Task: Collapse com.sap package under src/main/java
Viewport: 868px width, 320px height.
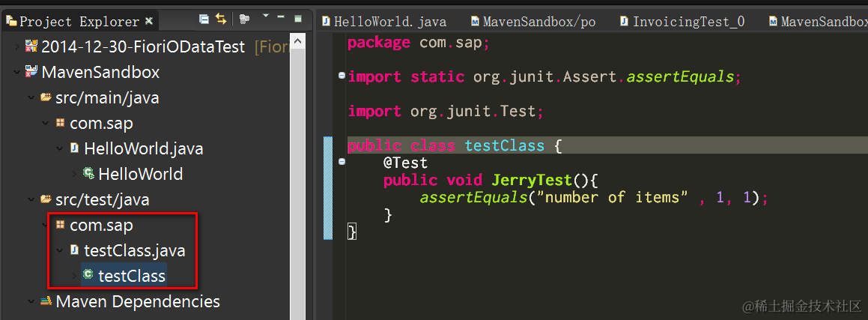Action: (x=46, y=124)
